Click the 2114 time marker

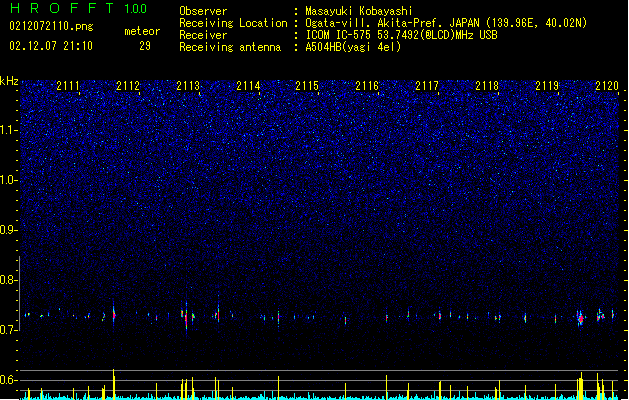[248, 86]
